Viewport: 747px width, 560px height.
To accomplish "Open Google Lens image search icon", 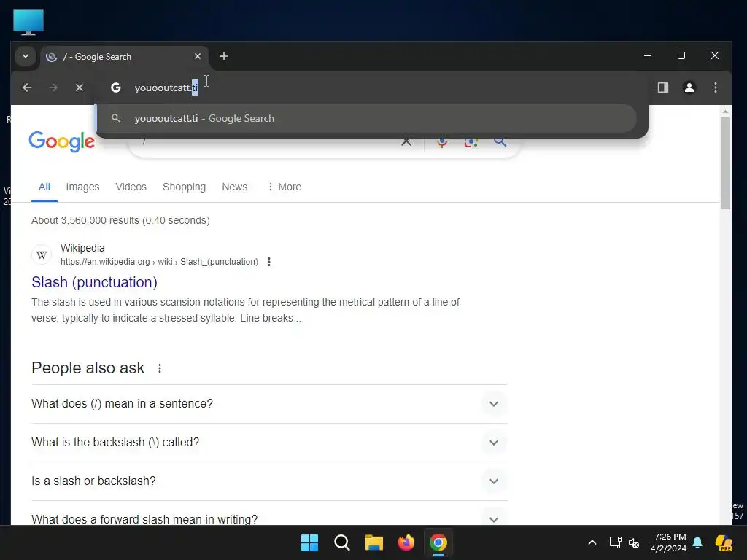I will (471, 141).
